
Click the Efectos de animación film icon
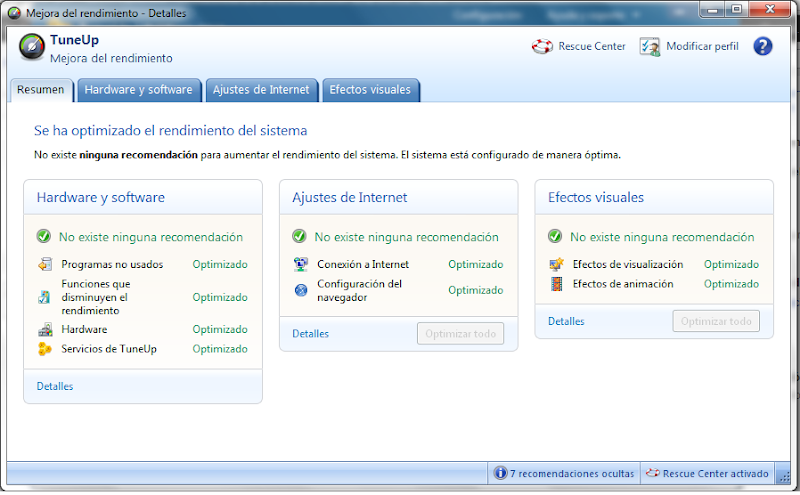tap(557, 284)
